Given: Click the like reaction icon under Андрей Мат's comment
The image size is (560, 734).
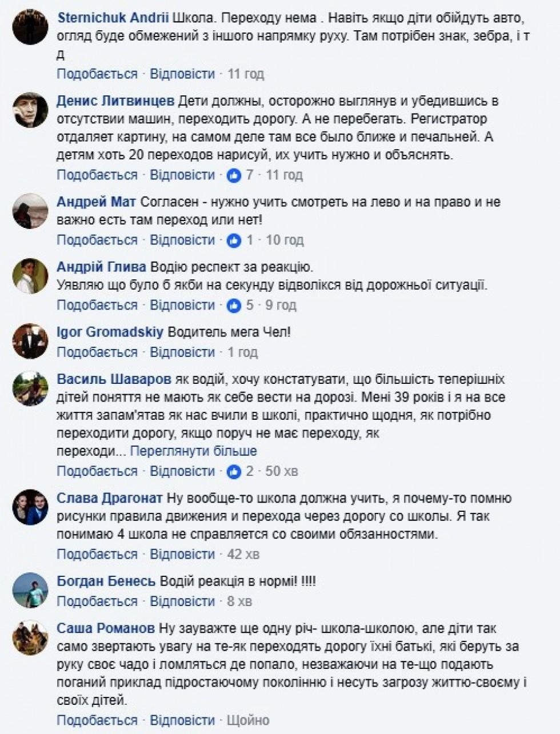Looking at the screenshot, I should 234,240.
